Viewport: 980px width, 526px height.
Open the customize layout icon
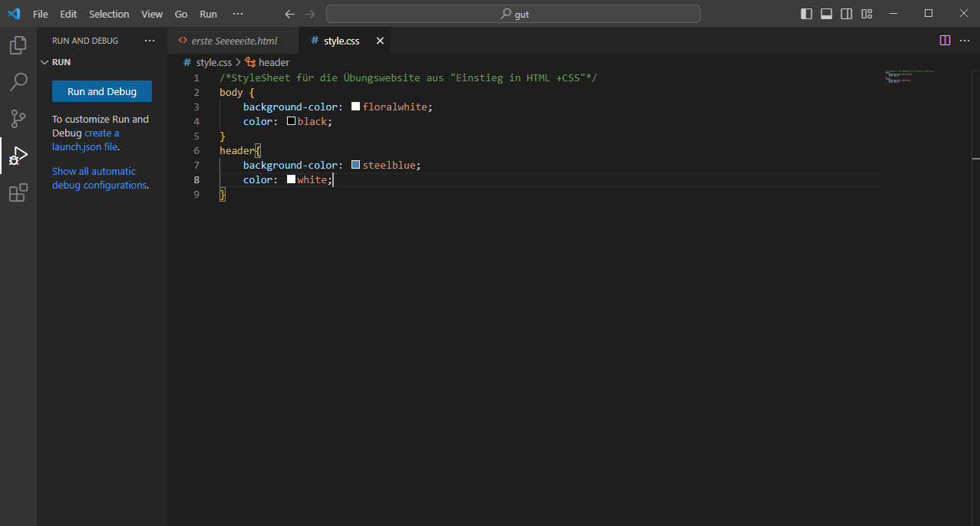[866, 14]
